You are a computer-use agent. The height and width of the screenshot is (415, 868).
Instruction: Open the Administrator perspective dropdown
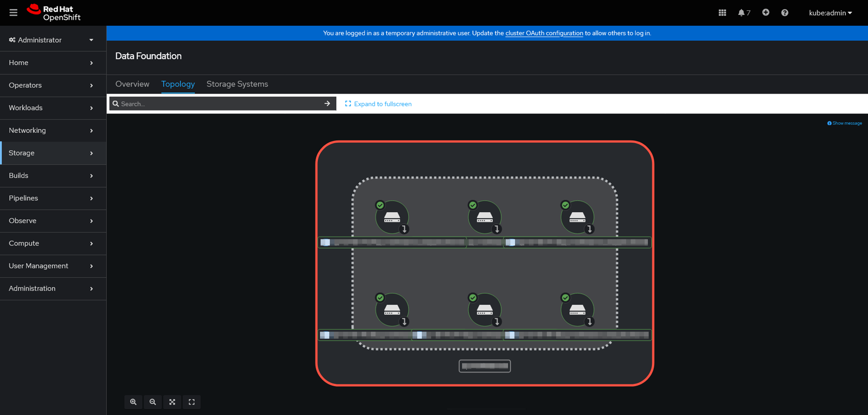click(51, 40)
